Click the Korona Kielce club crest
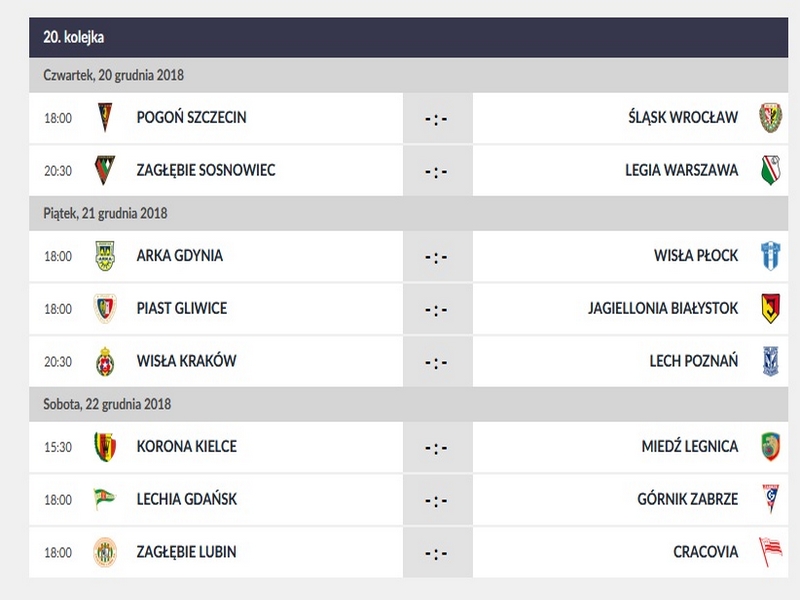 coord(105,446)
